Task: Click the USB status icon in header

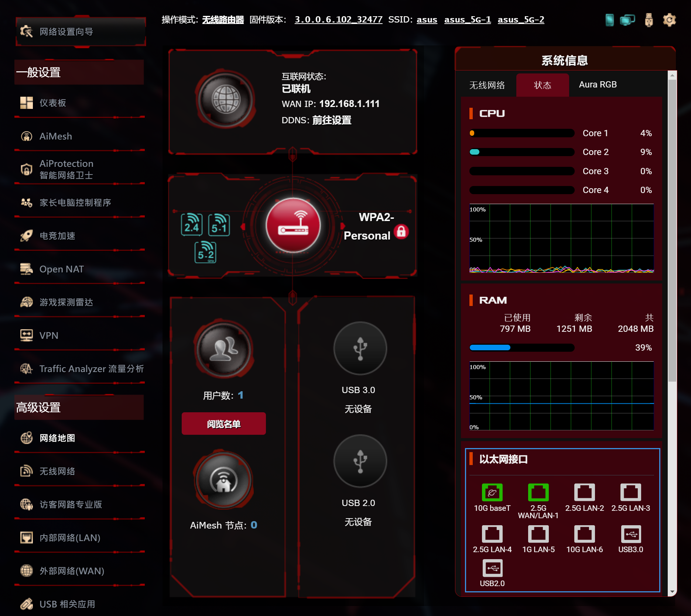Action: tap(649, 20)
